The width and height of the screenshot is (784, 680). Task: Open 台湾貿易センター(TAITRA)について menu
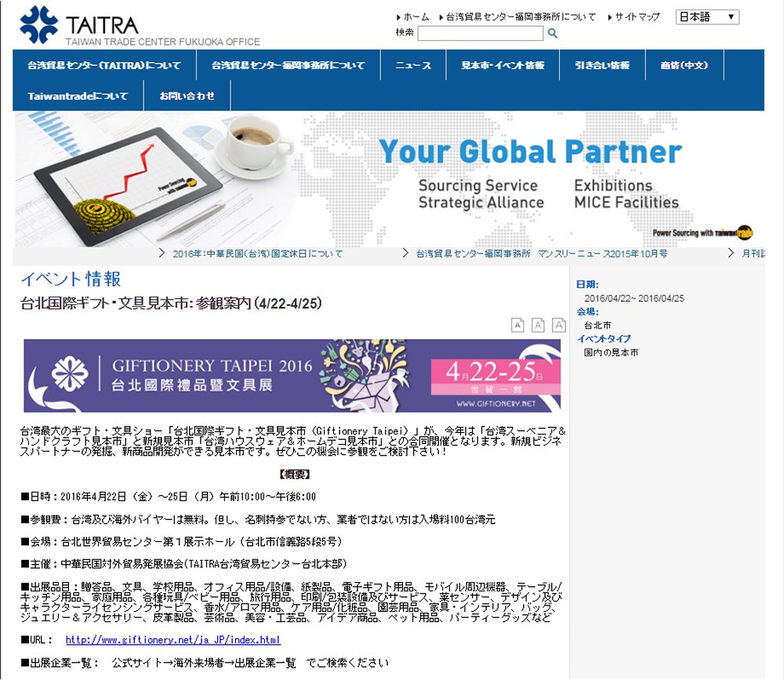103,65
